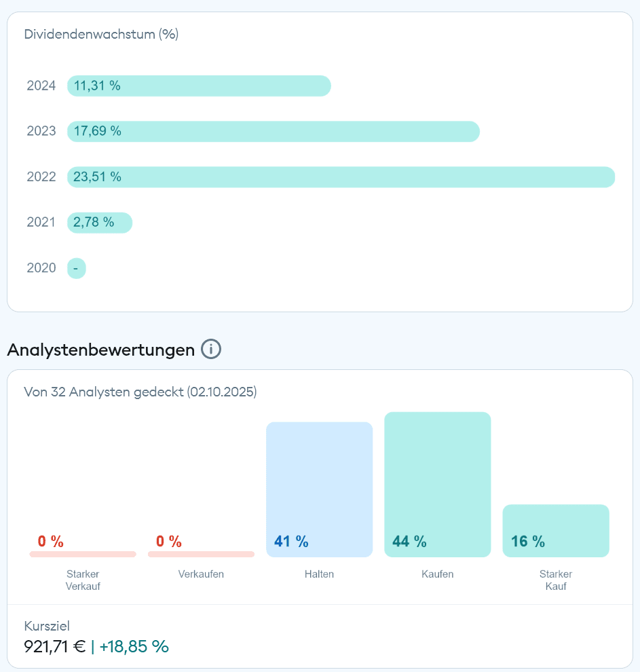The width and height of the screenshot is (640, 672).
Task: Click the Starker Kauf 16 % bar
Action: 555,530
